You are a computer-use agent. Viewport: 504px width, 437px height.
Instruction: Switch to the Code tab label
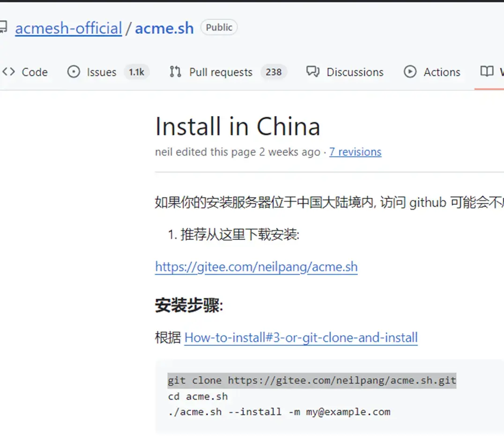point(35,72)
